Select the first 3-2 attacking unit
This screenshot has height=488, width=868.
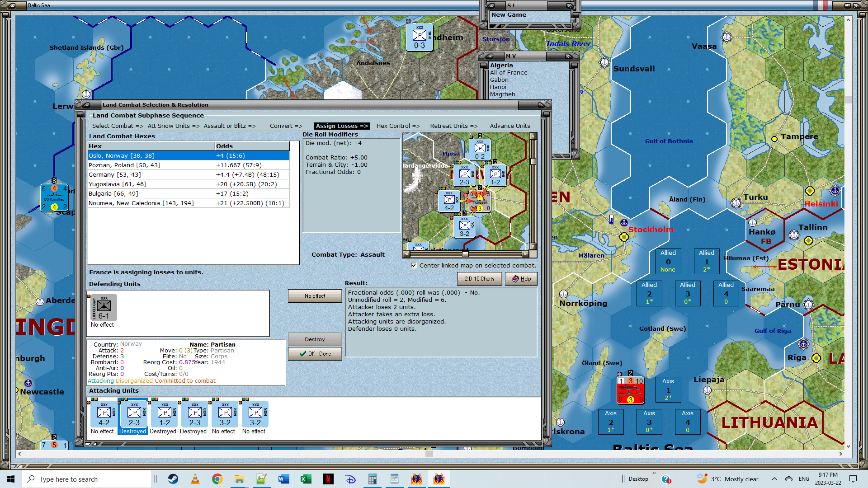(225, 414)
